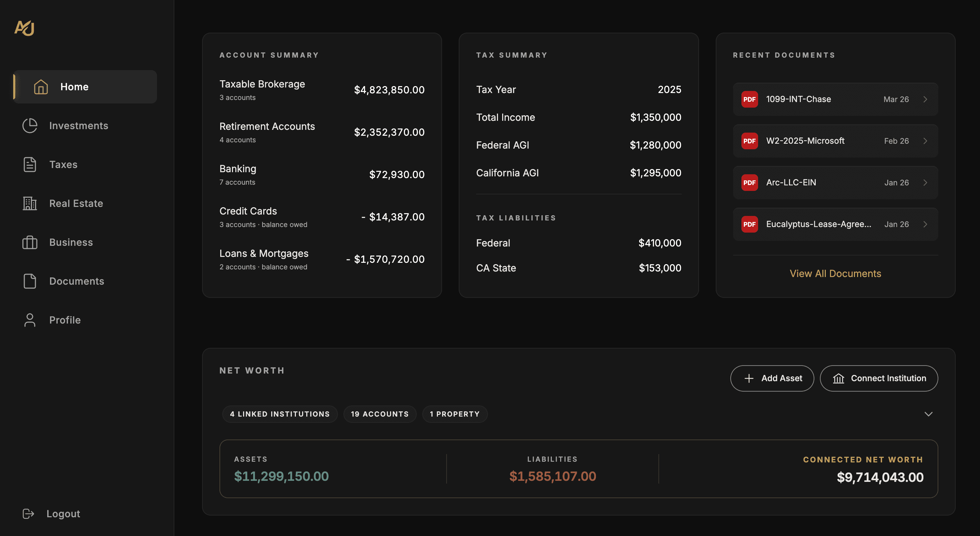This screenshot has width=980, height=536.
Task: Click the Home house icon
Action: pyautogui.click(x=41, y=87)
